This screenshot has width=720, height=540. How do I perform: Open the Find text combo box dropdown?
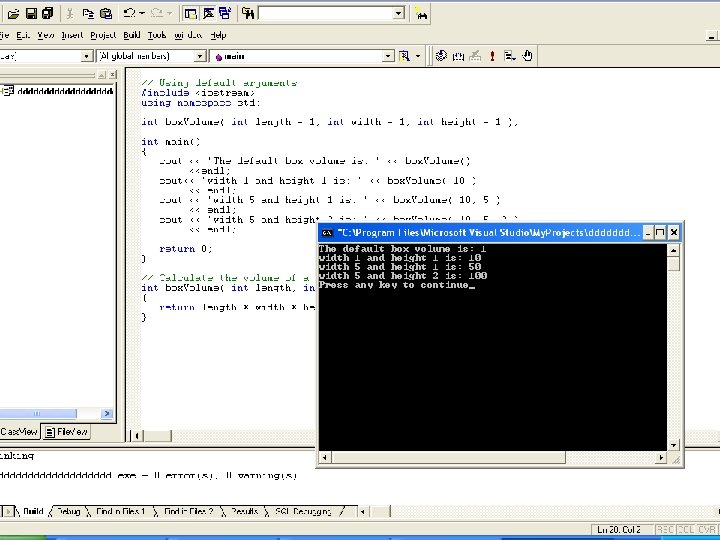(x=398, y=13)
